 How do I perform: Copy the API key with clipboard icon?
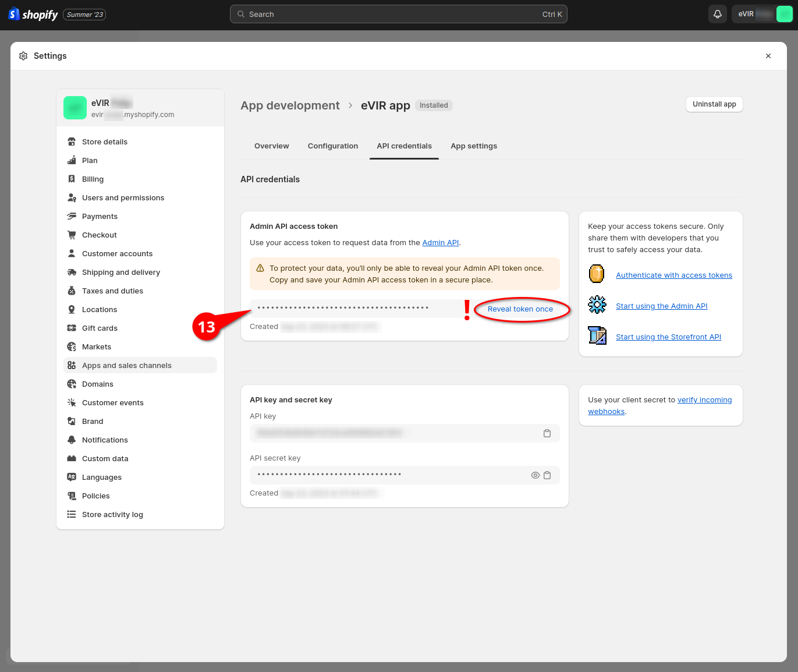[547, 433]
